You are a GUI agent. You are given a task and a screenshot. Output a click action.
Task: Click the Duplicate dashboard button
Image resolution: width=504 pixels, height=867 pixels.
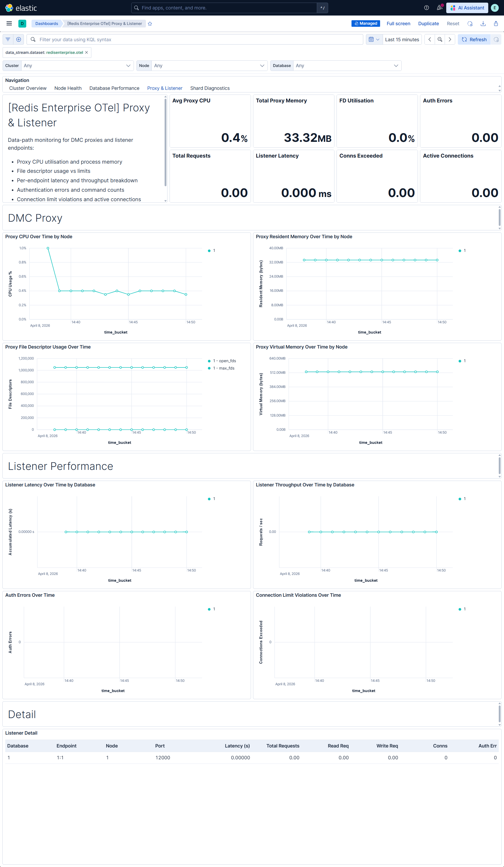point(428,23)
